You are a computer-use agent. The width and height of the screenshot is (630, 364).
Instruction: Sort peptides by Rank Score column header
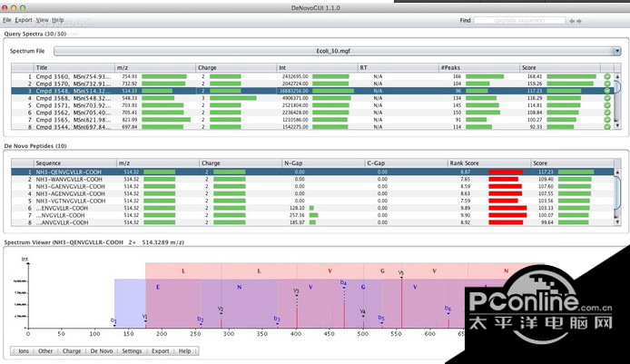[x=488, y=163]
